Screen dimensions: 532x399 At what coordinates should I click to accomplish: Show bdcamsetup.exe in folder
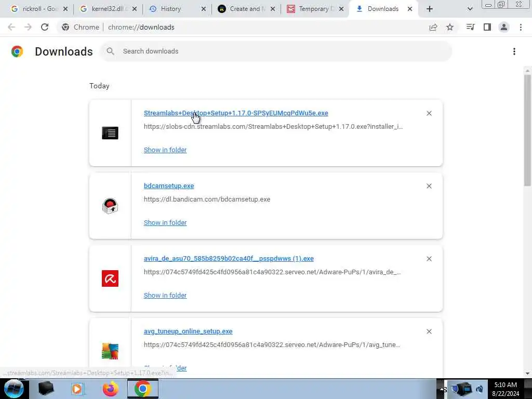(165, 222)
